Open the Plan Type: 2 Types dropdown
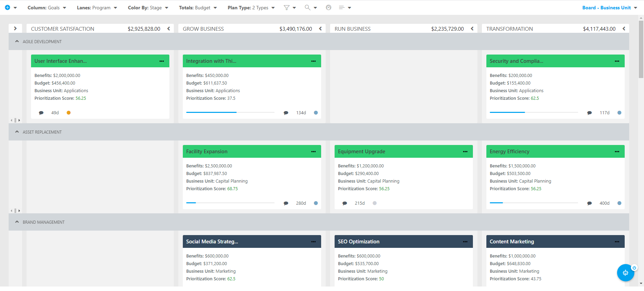Screen dimensions: 644x291 click(251, 8)
